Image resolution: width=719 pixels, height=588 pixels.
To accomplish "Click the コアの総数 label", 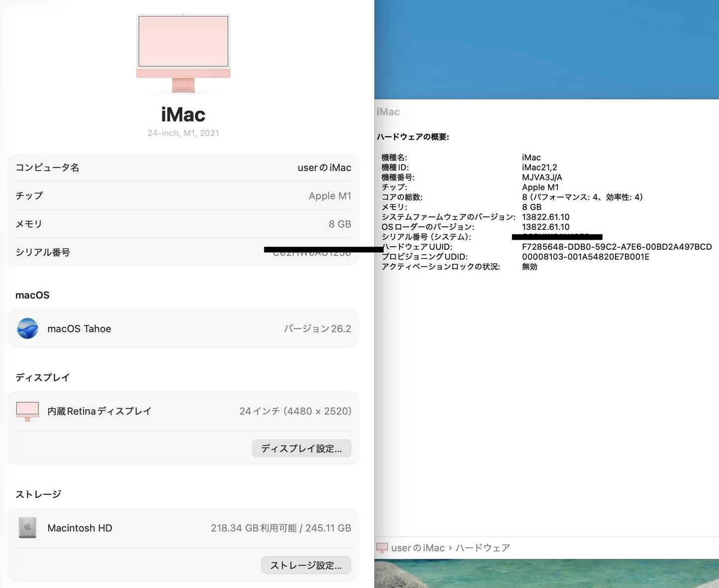I will coord(402,197).
